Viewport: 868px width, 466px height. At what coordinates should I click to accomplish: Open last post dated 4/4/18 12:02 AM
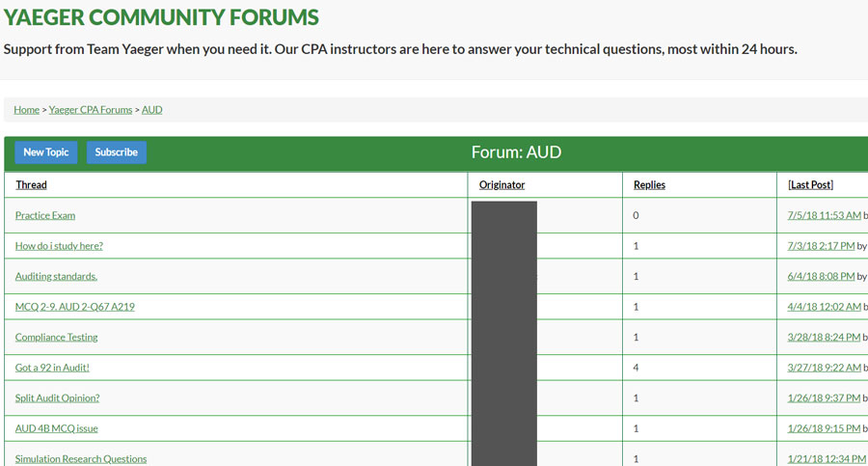[825, 307]
